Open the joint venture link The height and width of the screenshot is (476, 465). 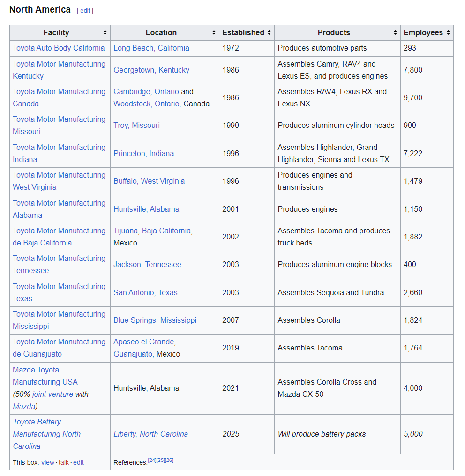pyautogui.click(x=52, y=394)
